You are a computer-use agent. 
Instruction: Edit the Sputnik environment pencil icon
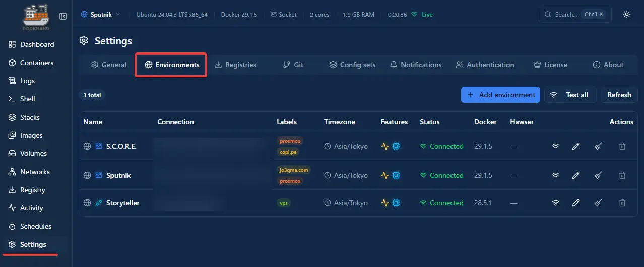coord(576,175)
